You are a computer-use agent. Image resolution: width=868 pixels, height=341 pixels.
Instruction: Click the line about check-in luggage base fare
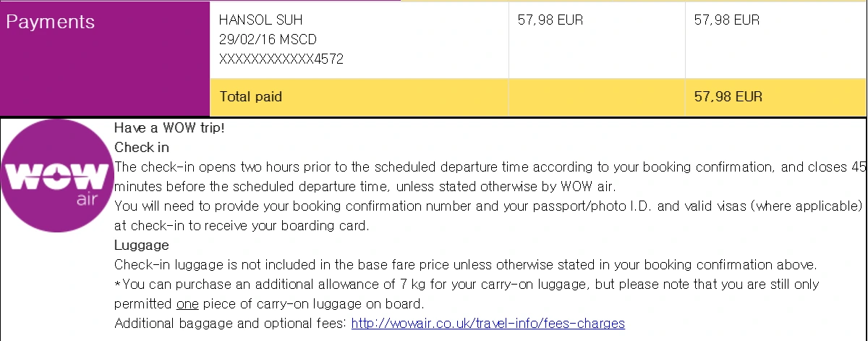coord(465,264)
